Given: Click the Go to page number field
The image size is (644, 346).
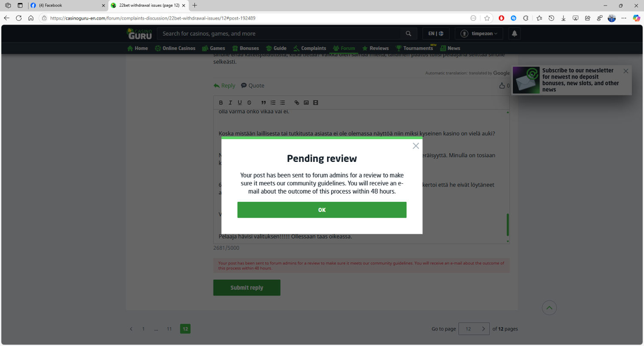Looking at the screenshot, I should [468, 329].
